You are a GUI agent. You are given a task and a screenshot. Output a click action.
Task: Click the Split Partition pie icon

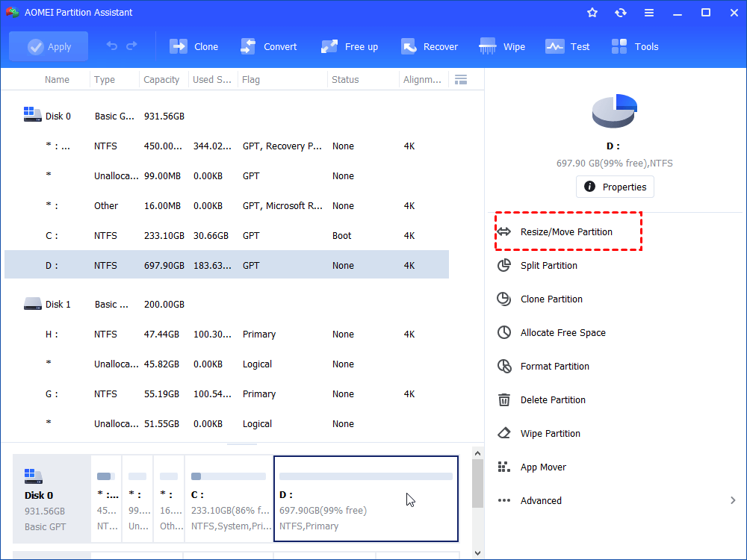tap(504, 265)
